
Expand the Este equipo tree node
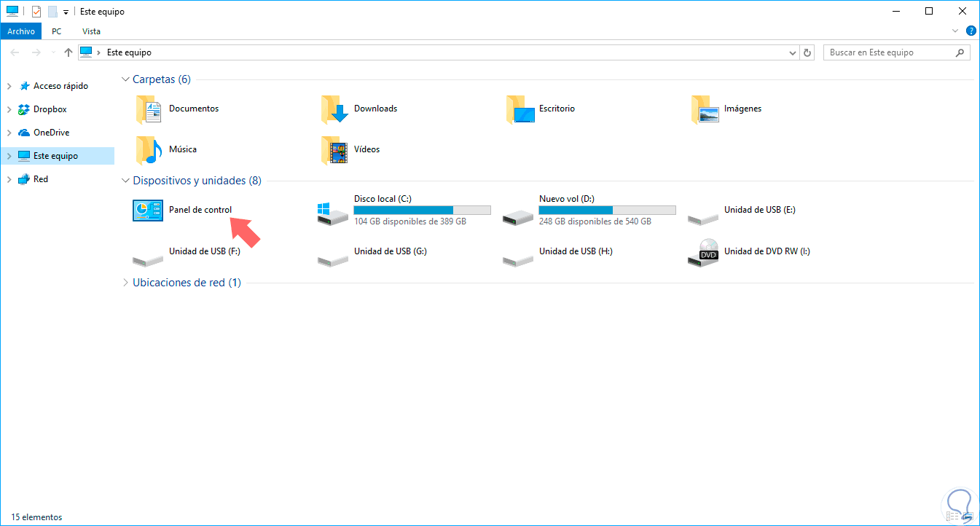tap(9, 156)
